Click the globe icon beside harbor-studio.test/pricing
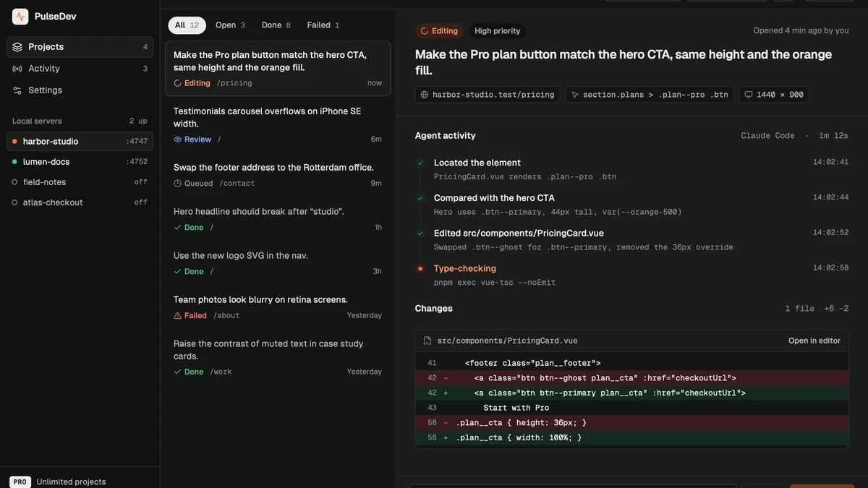868x488 pixels. [x=425, y=95]
